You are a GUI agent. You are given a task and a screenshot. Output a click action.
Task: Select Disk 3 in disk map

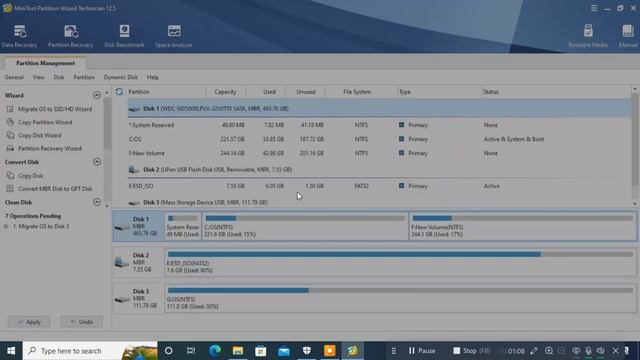coord(138,298)
